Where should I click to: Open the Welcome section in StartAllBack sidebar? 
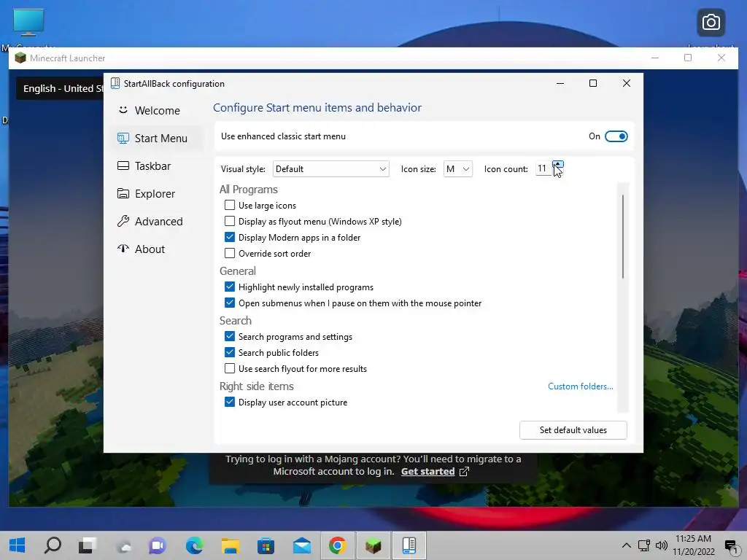(x=149, y=111)
